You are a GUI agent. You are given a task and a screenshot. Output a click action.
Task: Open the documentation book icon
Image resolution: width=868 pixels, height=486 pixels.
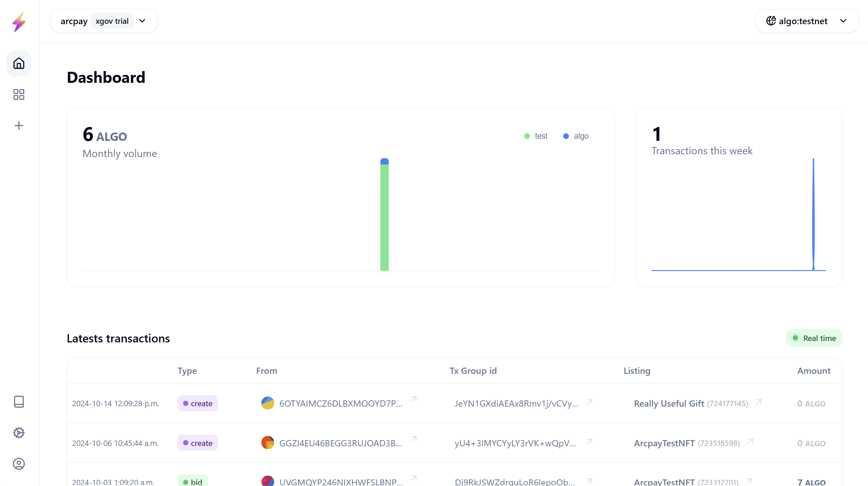(x=19, y=402)
